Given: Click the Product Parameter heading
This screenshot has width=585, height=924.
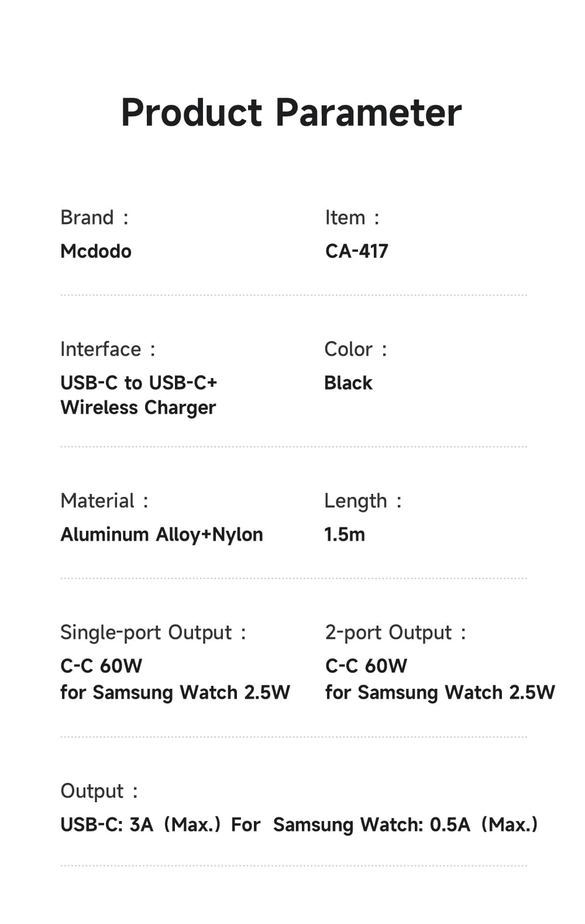Looking at the screenshot, I should (x=291, y=112).
